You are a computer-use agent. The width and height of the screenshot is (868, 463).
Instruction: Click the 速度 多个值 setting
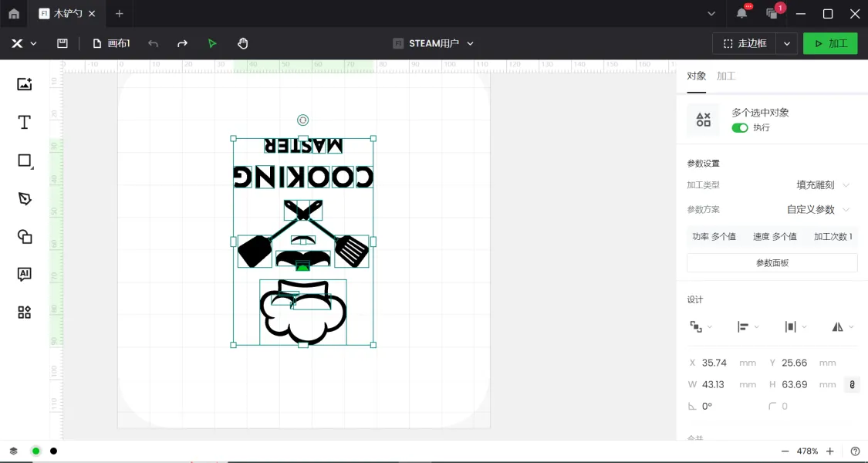775,236
